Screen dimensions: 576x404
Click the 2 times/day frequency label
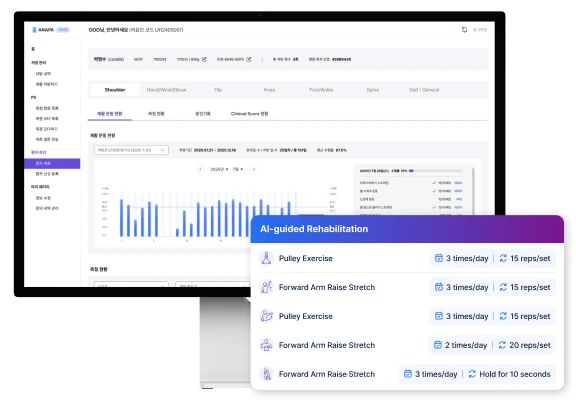466,345
